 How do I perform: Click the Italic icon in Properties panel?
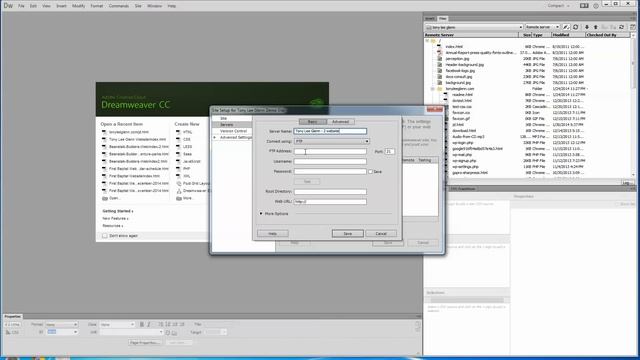[x=149, y=324]
